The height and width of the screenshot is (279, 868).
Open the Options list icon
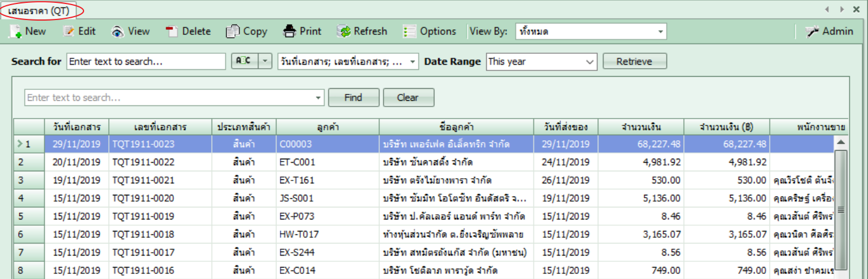click(410, 32)
